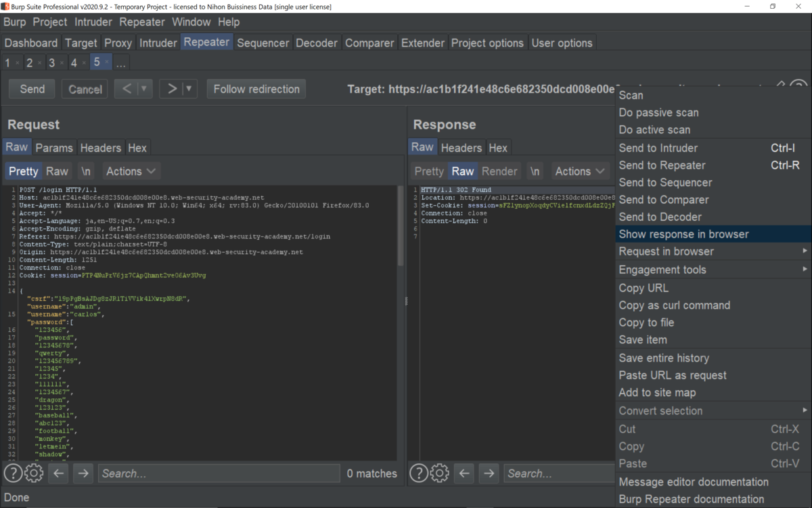The image size is (812, 508).
Task: Open Request Actions dropdown
Action: 131,171
